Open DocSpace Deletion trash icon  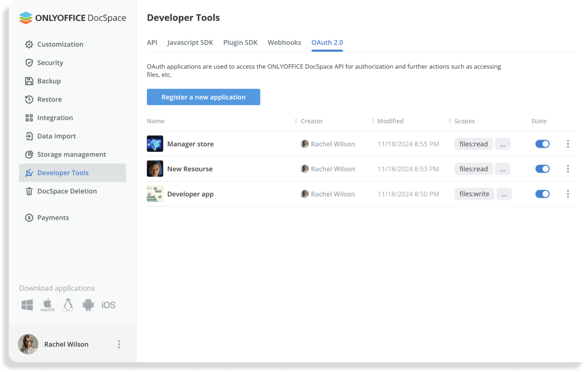[29, 191]
